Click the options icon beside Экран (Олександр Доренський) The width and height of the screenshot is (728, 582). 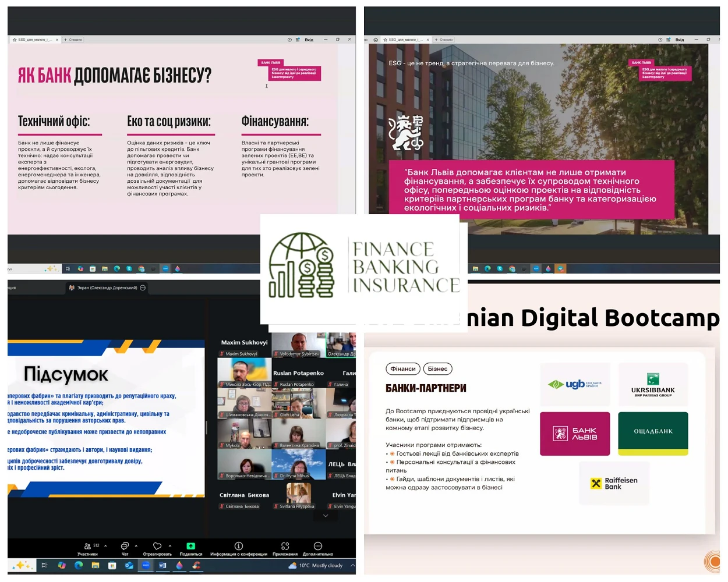click(143, 288)
